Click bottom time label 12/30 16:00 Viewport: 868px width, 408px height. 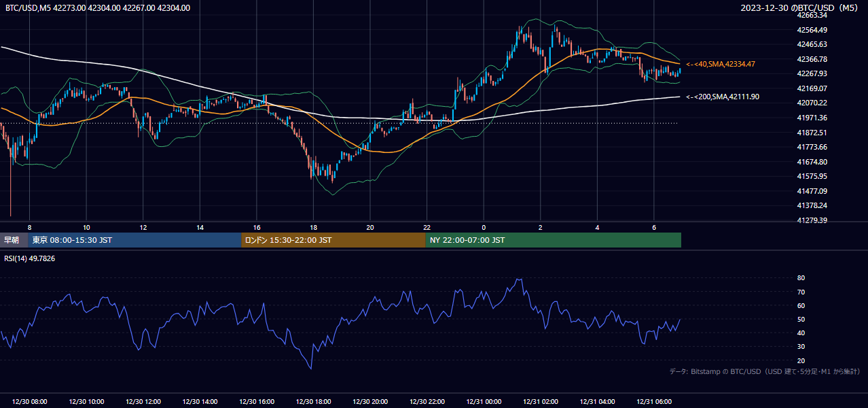click(256, 402)
